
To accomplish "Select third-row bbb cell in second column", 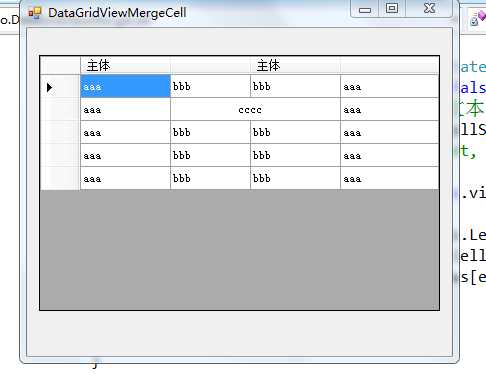I will coord(210,132).
